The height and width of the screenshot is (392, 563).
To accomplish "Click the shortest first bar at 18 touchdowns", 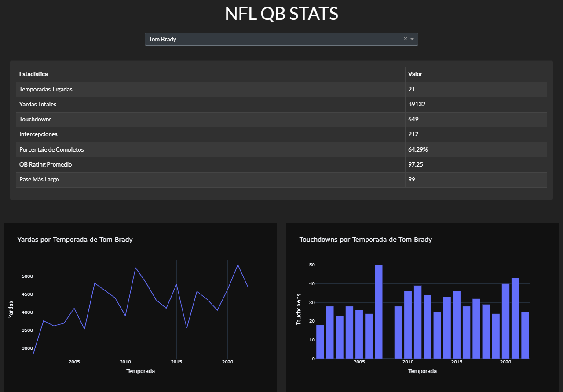I will pyautogui.click(x=320, y=342).
